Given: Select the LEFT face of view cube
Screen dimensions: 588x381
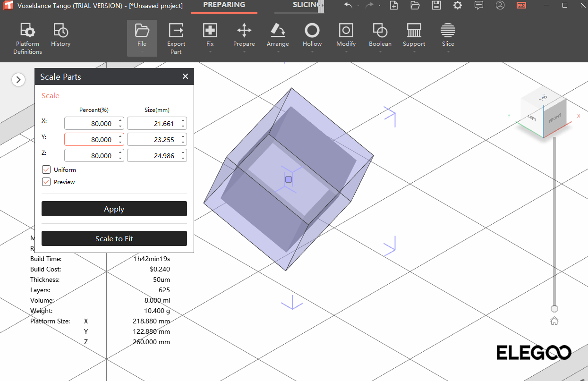Looking at the screenshot, I should point(532,118).
